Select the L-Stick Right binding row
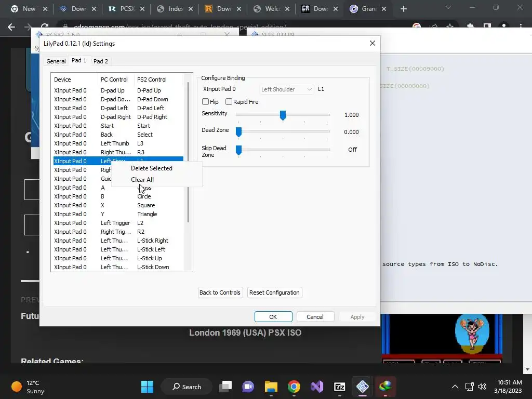 (118, 241)
